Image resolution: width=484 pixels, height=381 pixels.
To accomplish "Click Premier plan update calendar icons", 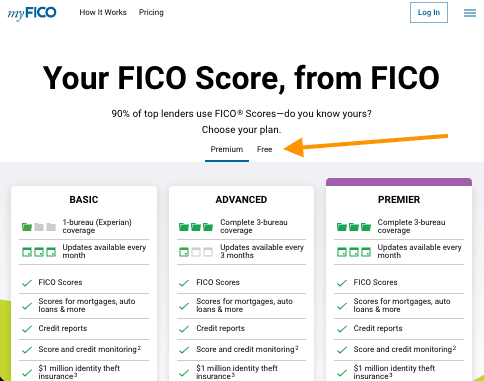I will point(354,252).
